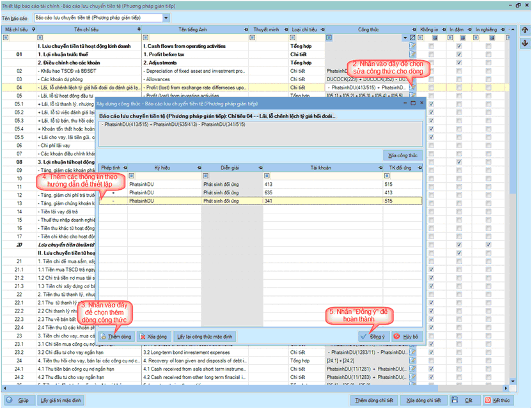The width and height of the screenshot is (532, 409).
Task: Click formula edit icon for first row Lưu chuyển tiền
Action: click(x=412, y=46)
